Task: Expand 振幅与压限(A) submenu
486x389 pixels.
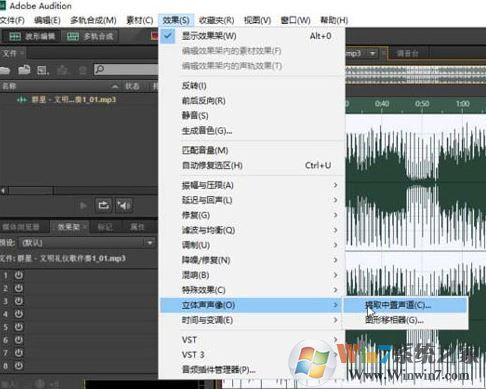Action: 252,185
